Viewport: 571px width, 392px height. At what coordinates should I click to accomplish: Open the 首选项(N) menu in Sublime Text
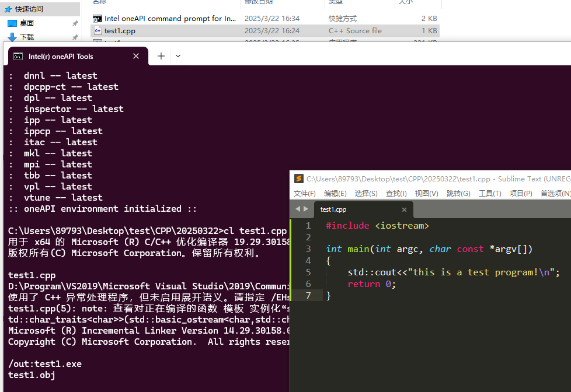[x=555, y=194]
